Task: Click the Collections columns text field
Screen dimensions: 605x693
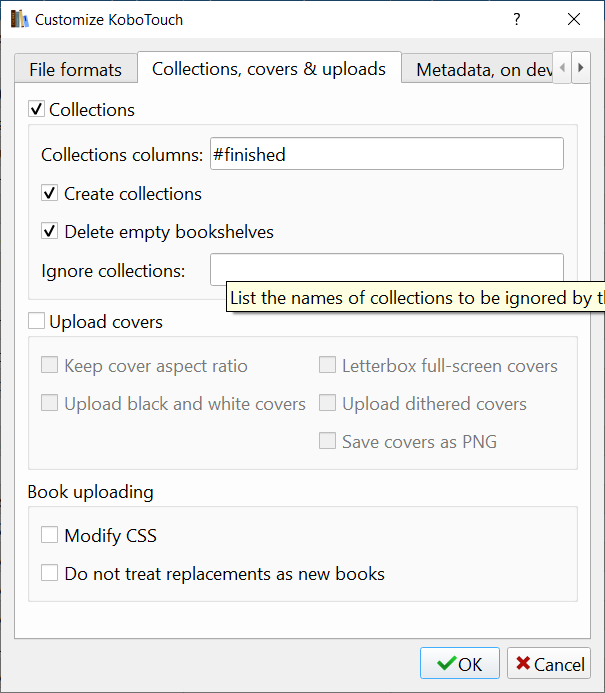Action: [386, 154]
